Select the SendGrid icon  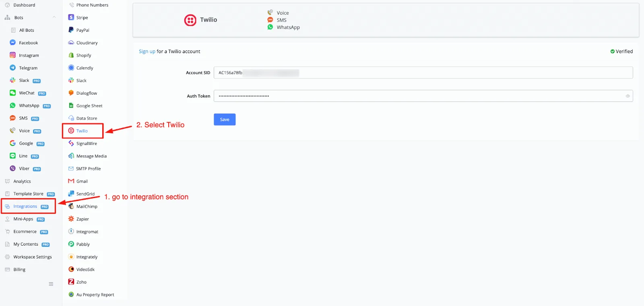71,194
